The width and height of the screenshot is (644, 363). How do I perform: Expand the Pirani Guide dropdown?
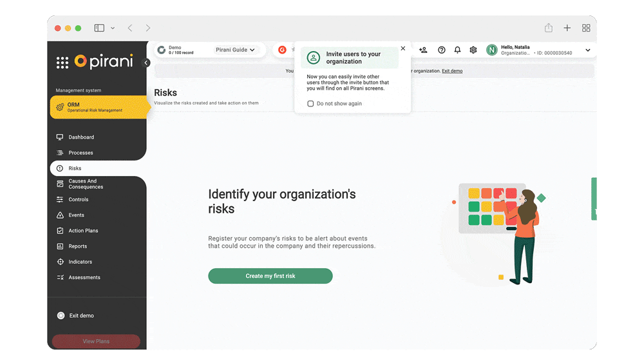(x=235, y=50)
